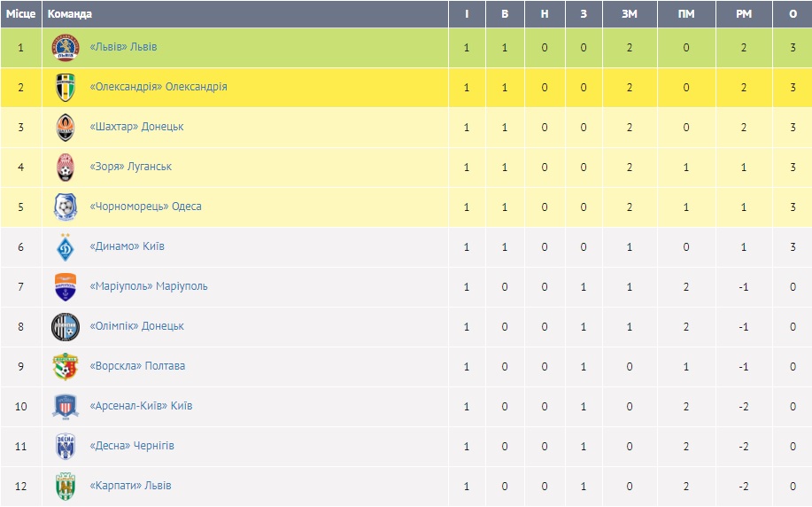Click the «Львів» Львів club logo

(66, 47)
